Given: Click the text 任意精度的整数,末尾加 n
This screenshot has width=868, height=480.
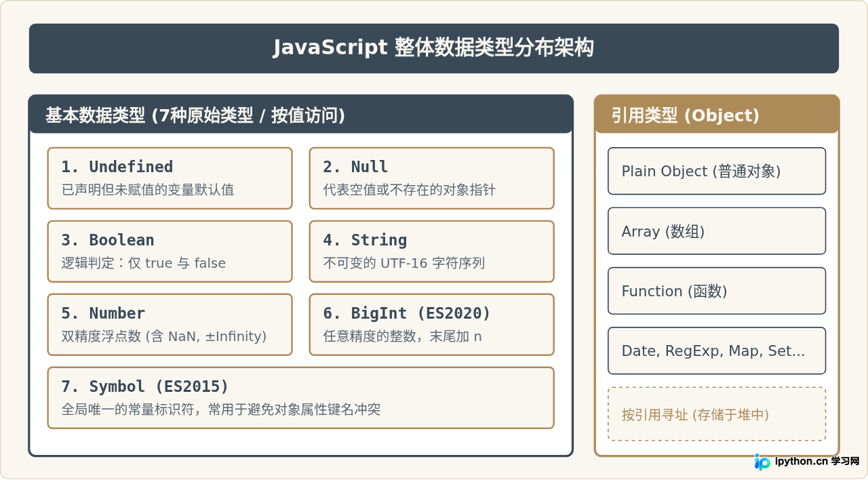Looking at the screenshot, I should click(402, 336).
